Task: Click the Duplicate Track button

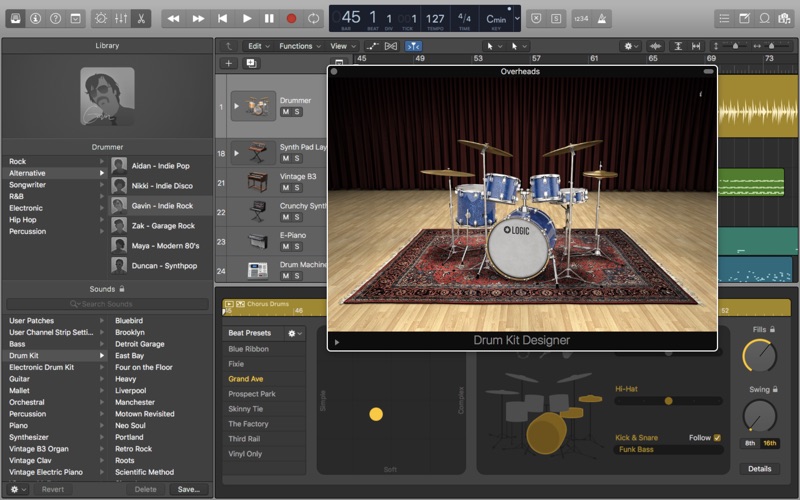Action: click(x=252, y=63)
